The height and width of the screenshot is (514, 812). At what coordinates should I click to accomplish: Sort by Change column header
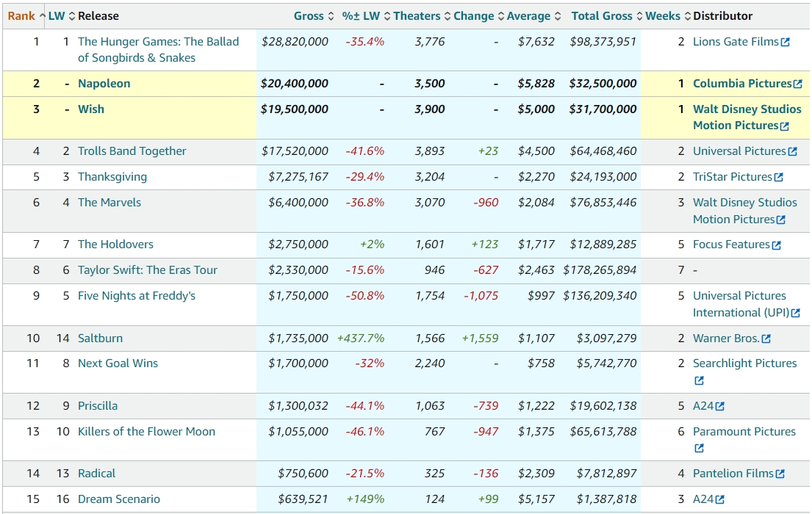pos(478,16)
